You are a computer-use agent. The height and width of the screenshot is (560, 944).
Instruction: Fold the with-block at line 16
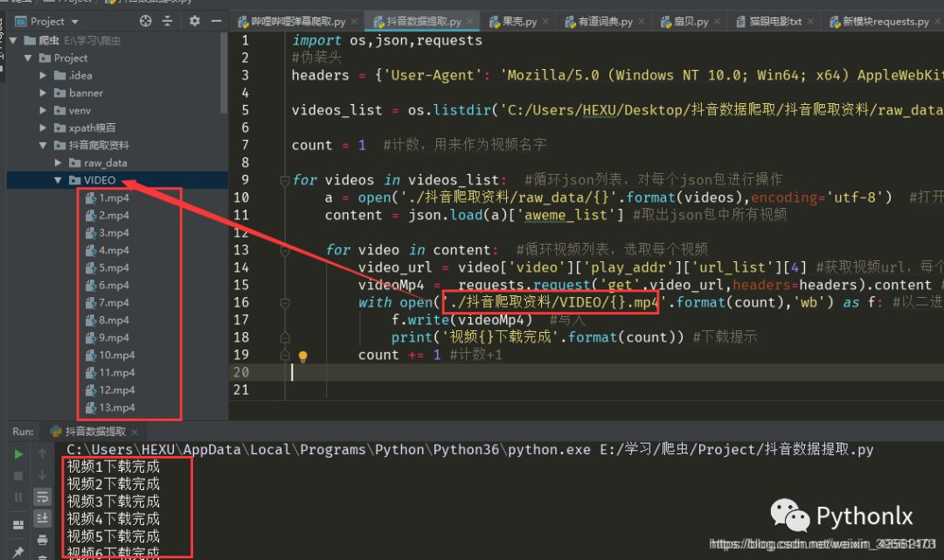(285, 302)
